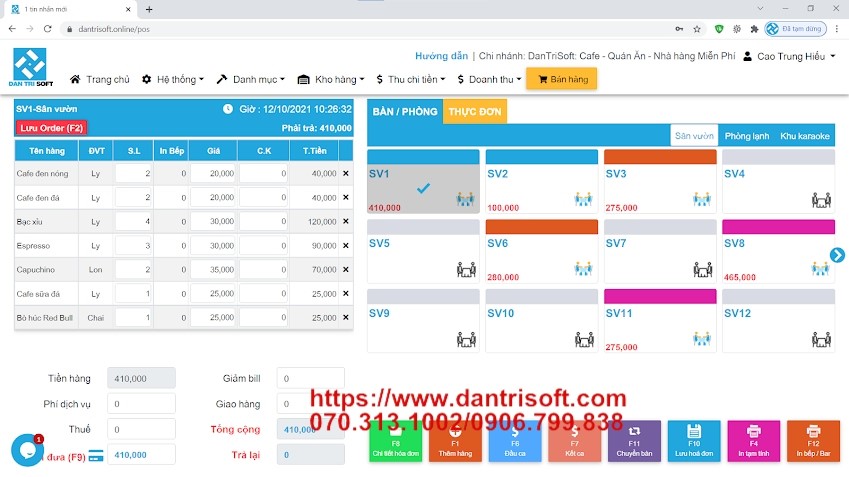Image resolution: width=849 pixels, height=477 pixels.
Task: Bookmark this page with the star icon
Action: (697, 29)
